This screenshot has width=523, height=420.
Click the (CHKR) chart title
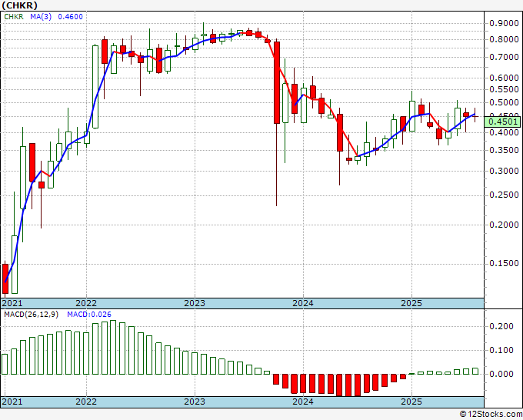[20, 5]
